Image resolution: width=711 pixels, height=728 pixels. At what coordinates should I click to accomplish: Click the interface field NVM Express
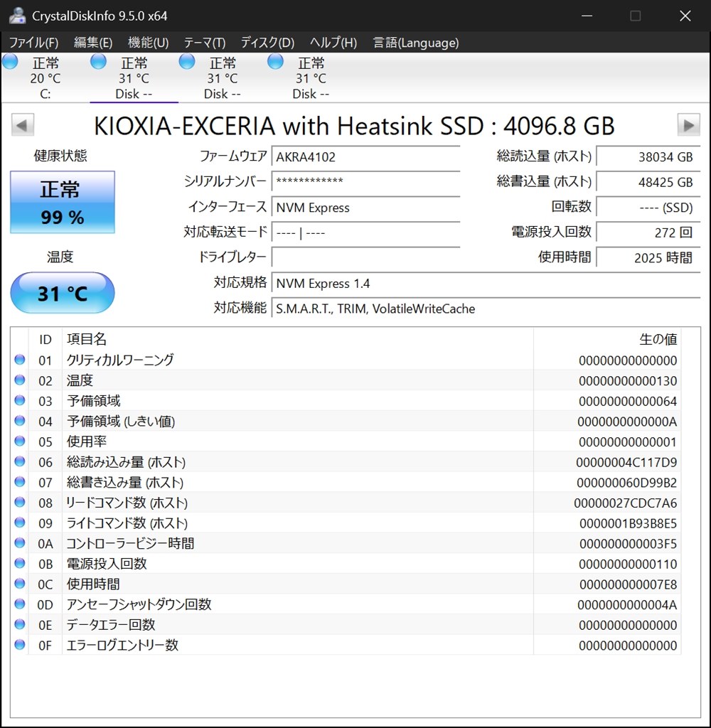[365, 207]
